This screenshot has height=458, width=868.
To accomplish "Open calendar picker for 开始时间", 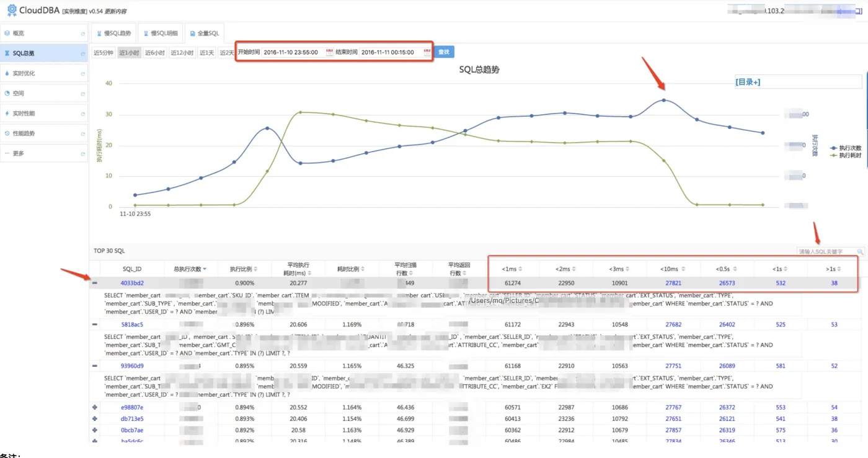I will coord(329,52).
